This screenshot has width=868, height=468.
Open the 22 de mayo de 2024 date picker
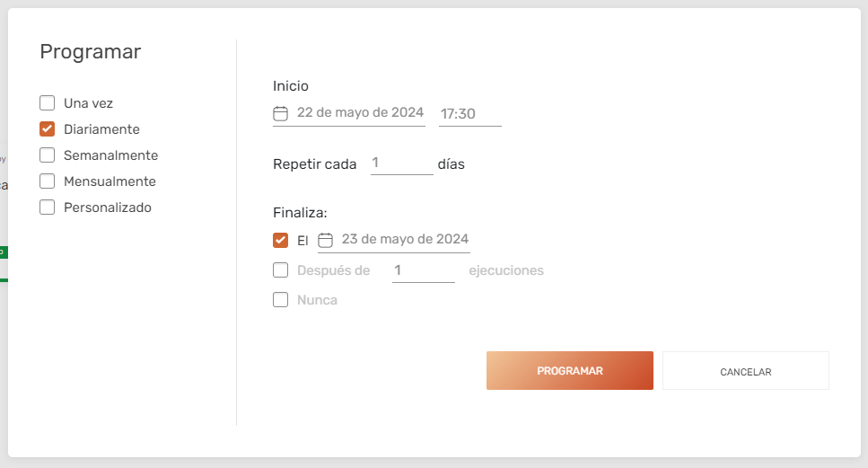349,113
